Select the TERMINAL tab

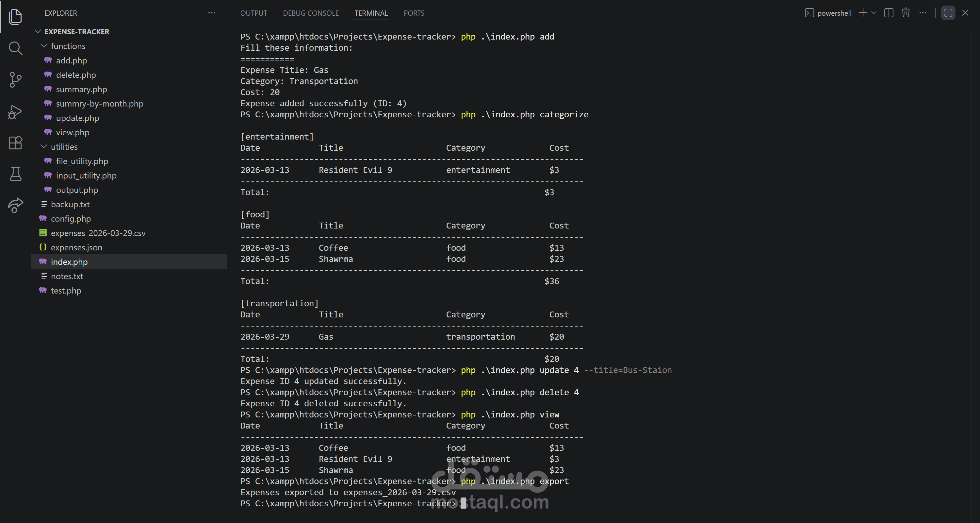(x=371, y=13)
